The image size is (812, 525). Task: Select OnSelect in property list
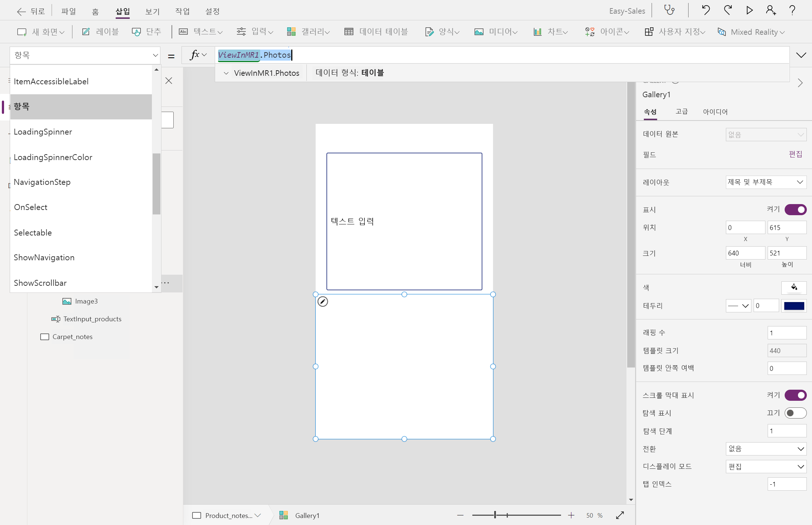coord(31,207)
